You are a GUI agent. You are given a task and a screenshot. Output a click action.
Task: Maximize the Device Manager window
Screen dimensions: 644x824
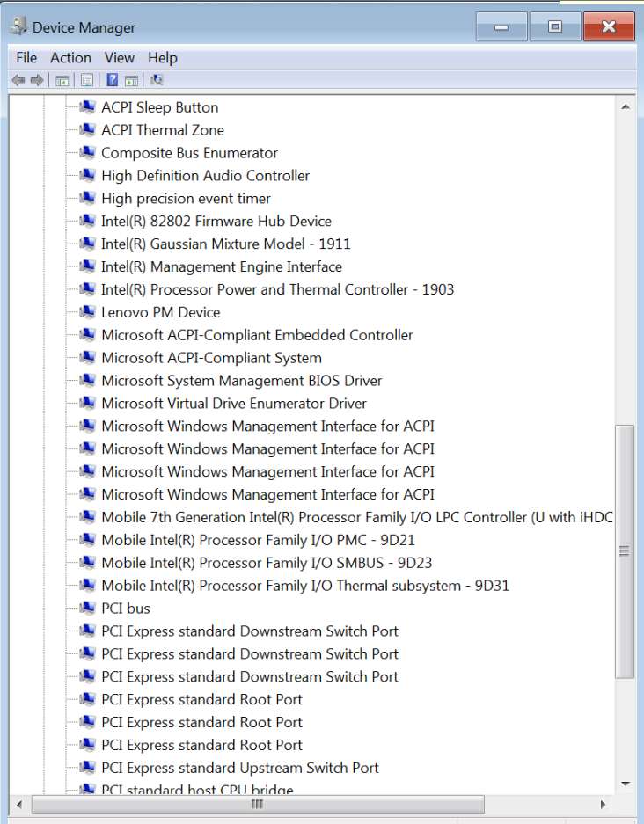(555, 26)
